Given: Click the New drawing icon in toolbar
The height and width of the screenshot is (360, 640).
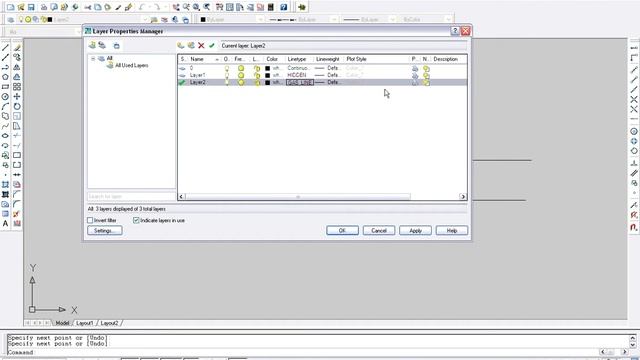Looking at the screenshot, I should 11,7.
